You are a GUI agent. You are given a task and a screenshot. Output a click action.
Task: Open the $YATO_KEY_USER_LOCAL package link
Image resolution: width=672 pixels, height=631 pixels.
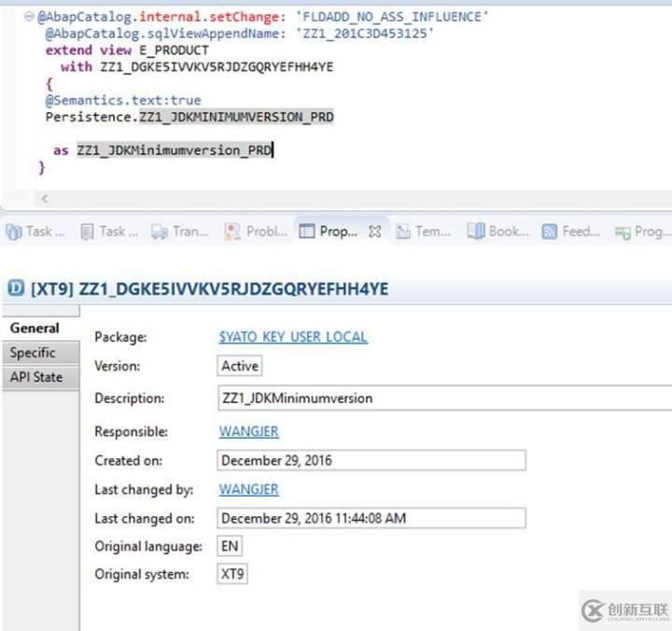tap(293, 337)
